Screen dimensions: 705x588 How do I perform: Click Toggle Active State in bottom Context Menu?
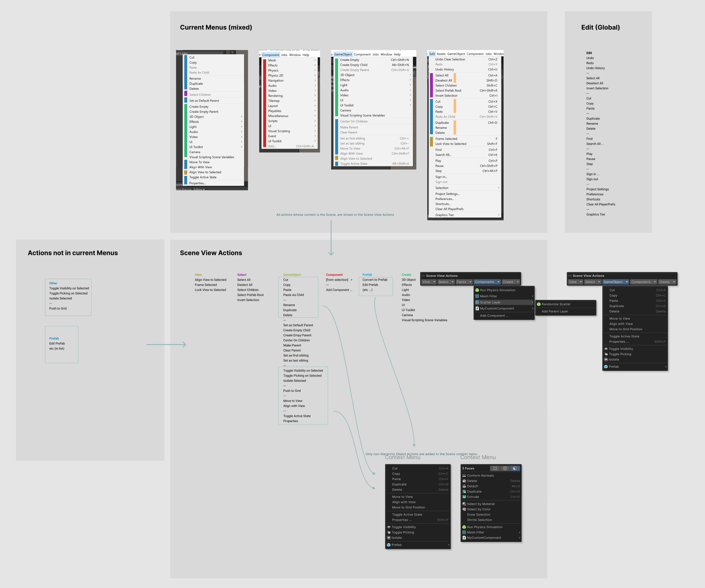coord(407,515)
